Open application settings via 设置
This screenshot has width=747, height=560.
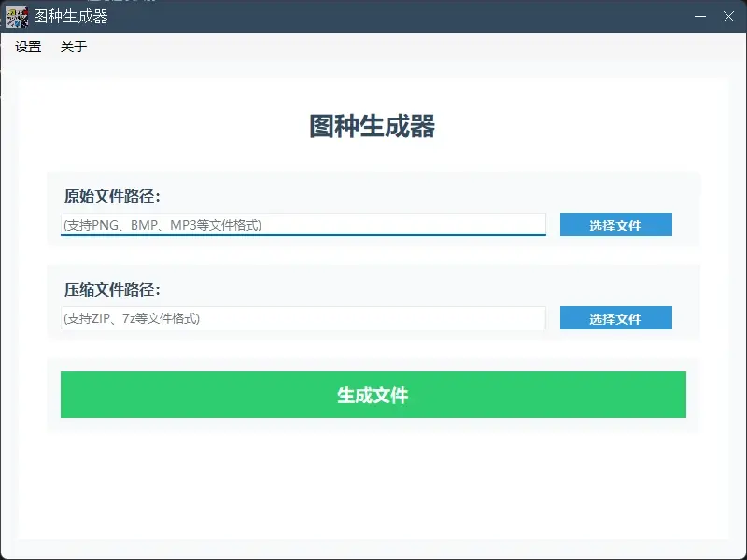coord(27,46)
